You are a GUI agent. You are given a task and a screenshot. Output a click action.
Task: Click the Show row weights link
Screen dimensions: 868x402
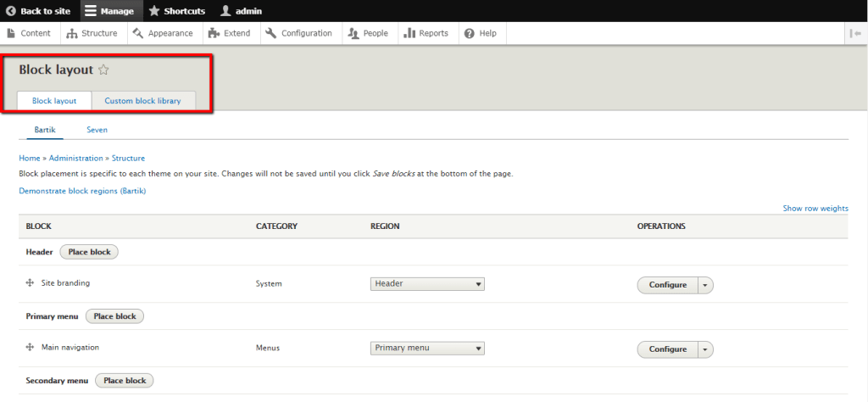point(815,208)
